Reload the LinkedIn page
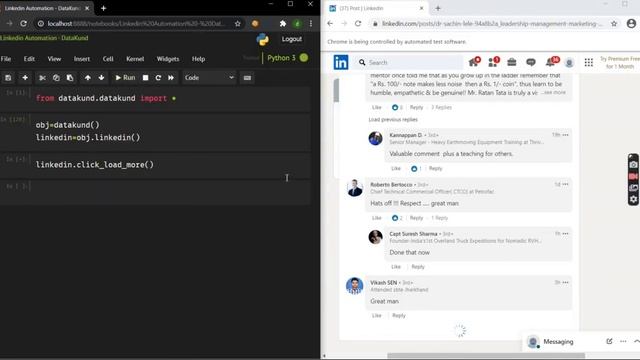The image size is (640, 360). coord(358,24)
